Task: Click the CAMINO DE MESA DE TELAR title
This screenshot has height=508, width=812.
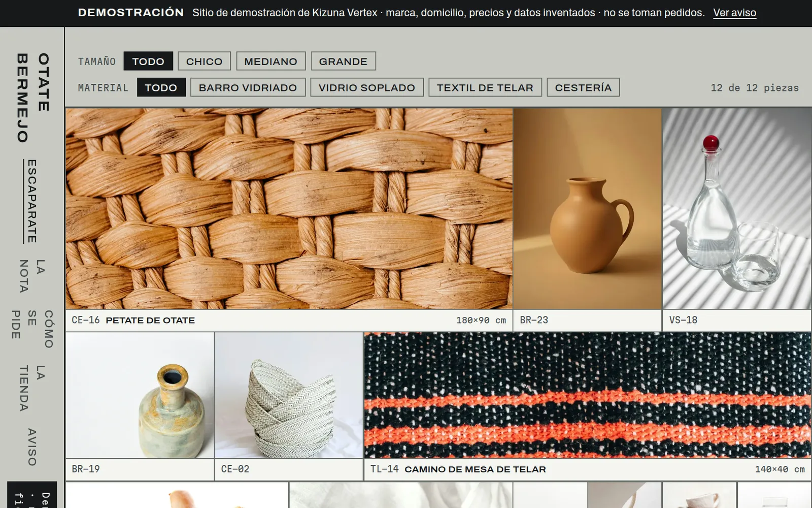Action: (x=475, y=469)
